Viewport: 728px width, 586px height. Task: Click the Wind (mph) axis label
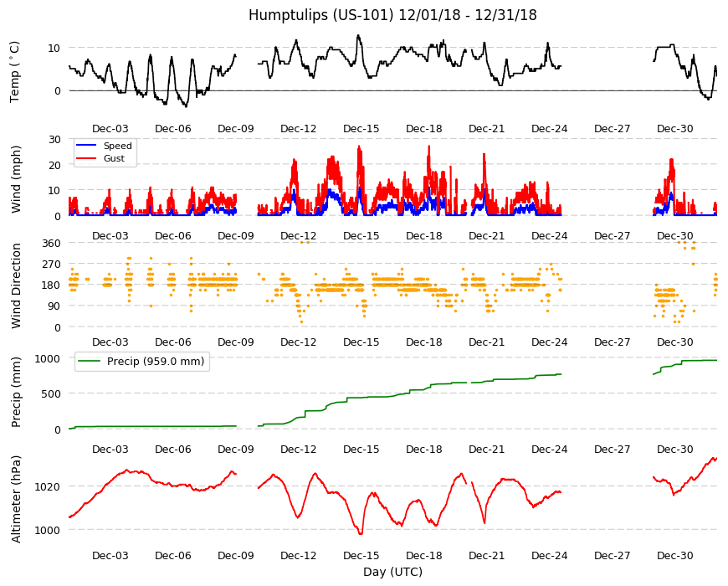[x=16, y=179]
